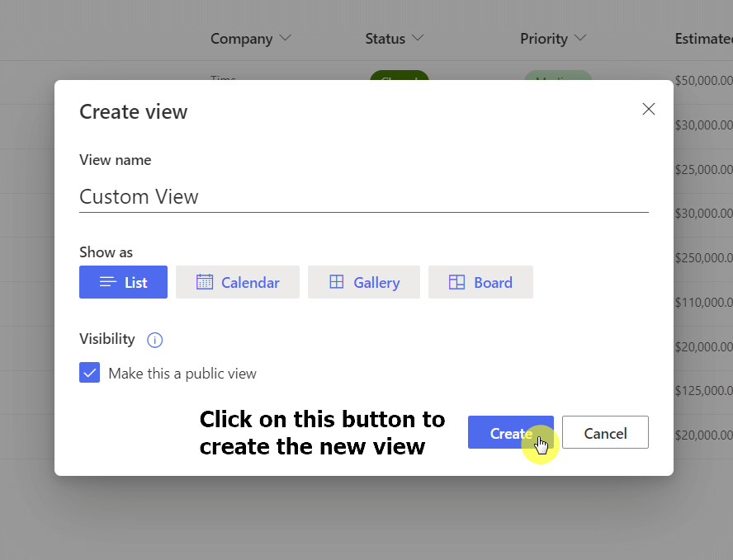Click Create to make the new view

click(510, 432)
